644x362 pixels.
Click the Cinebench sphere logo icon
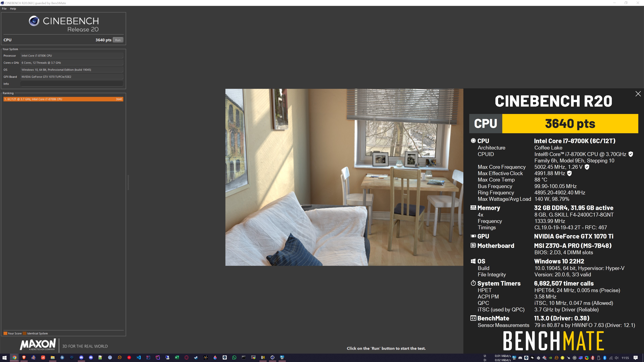tap(34, 21)
